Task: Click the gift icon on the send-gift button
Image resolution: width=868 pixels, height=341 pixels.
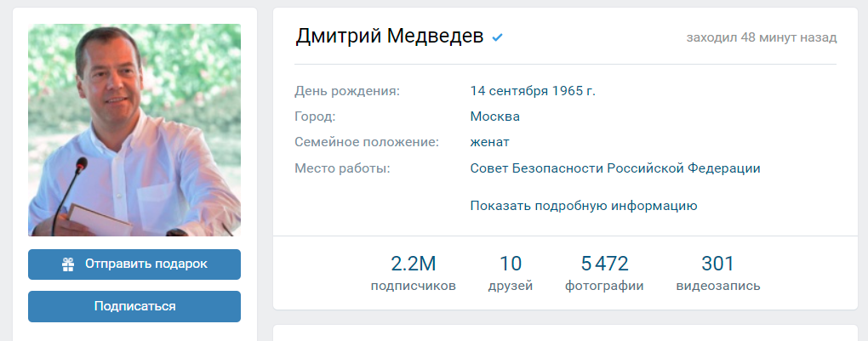Action: pos(68,264)
